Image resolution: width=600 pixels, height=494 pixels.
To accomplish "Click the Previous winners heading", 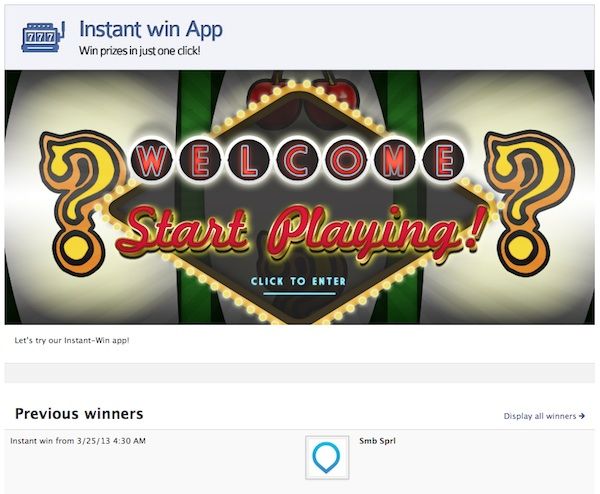I will (79, 414).
